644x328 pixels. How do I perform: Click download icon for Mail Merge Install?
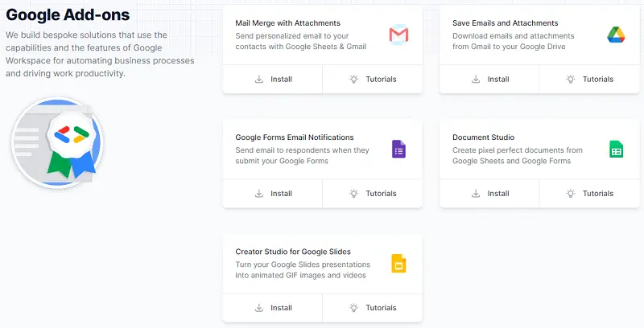(x=259, y=79)
